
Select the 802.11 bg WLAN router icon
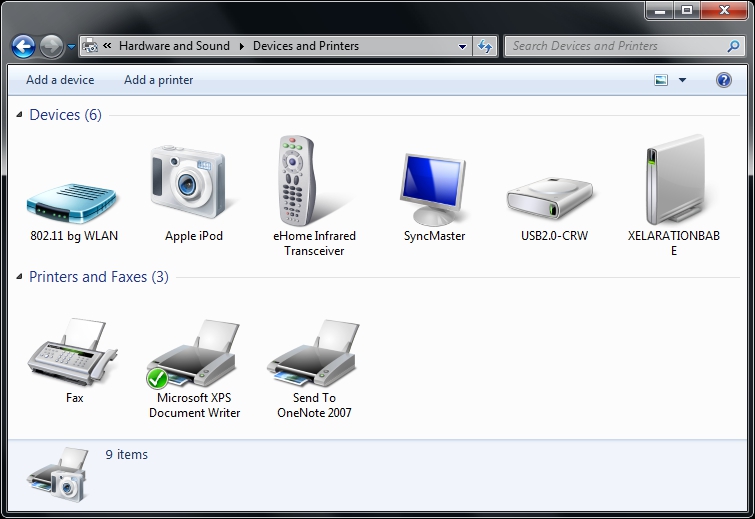click(72, 202)
